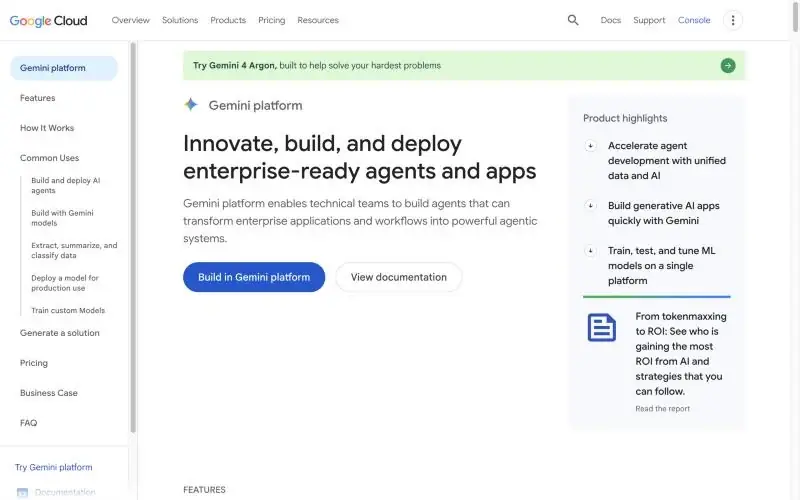Click the page vertical scrollbar
Screen dimensions: 800x500
795,16
